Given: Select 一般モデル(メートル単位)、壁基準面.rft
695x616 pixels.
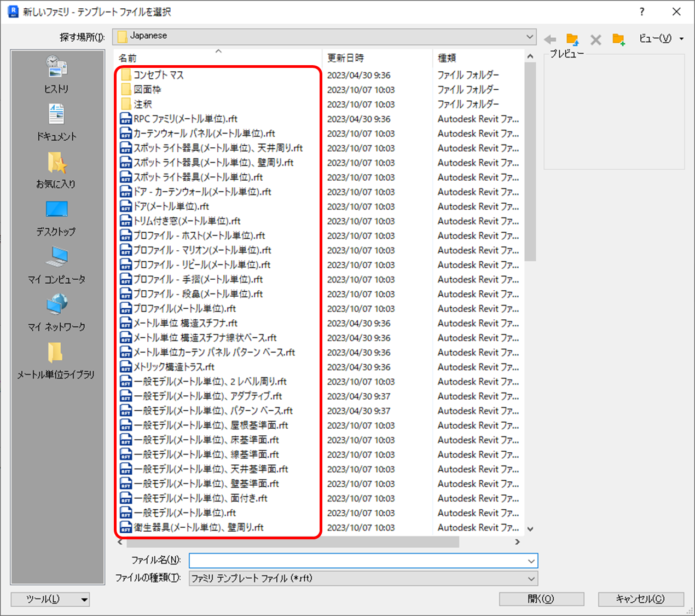Looking at the screenshot, I should click(200, 484).
